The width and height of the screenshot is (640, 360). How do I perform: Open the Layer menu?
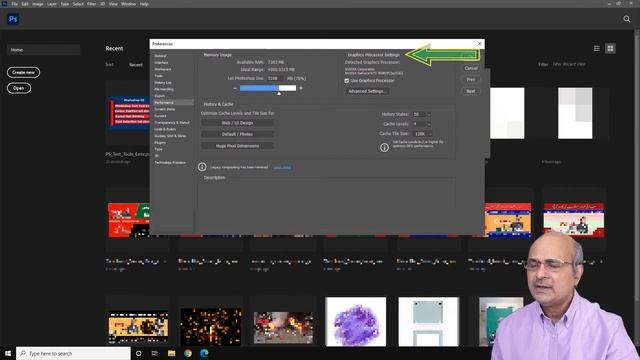pos(52,4)
